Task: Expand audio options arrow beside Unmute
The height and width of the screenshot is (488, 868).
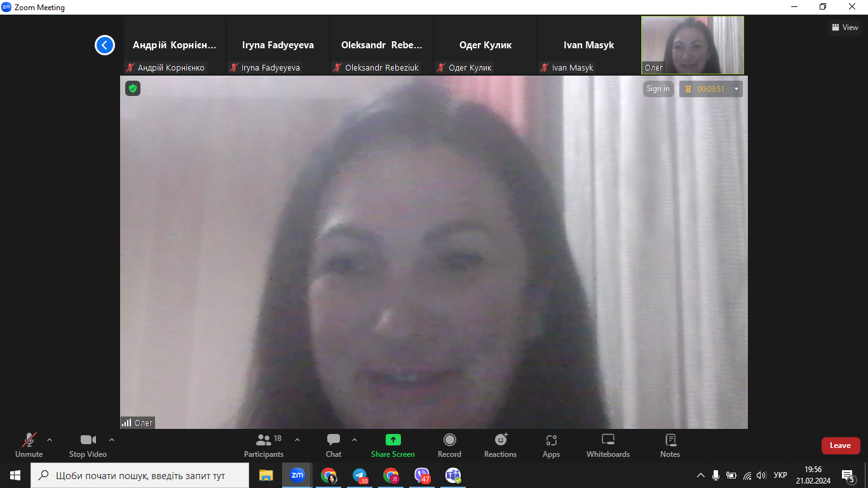Action: click(x=50, y=440)
